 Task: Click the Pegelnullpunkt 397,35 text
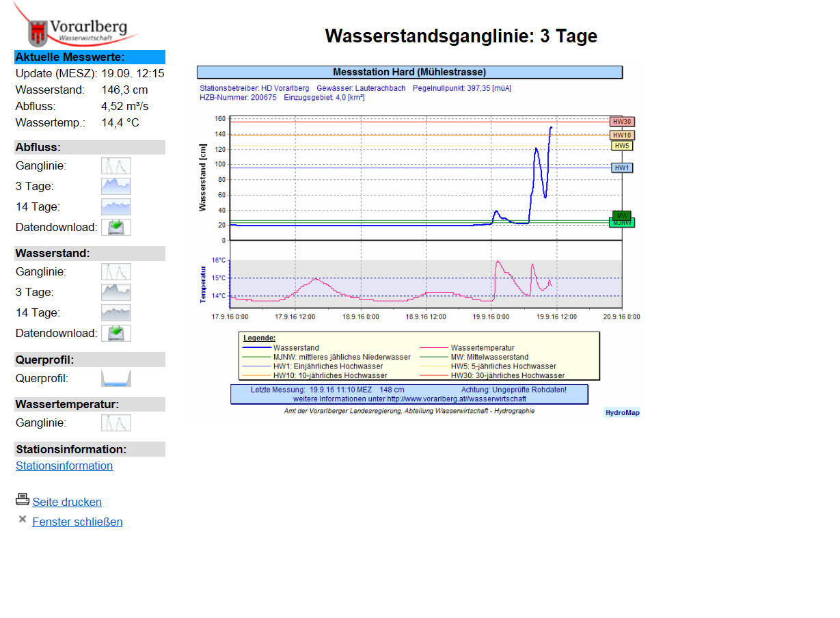(462, 88)
